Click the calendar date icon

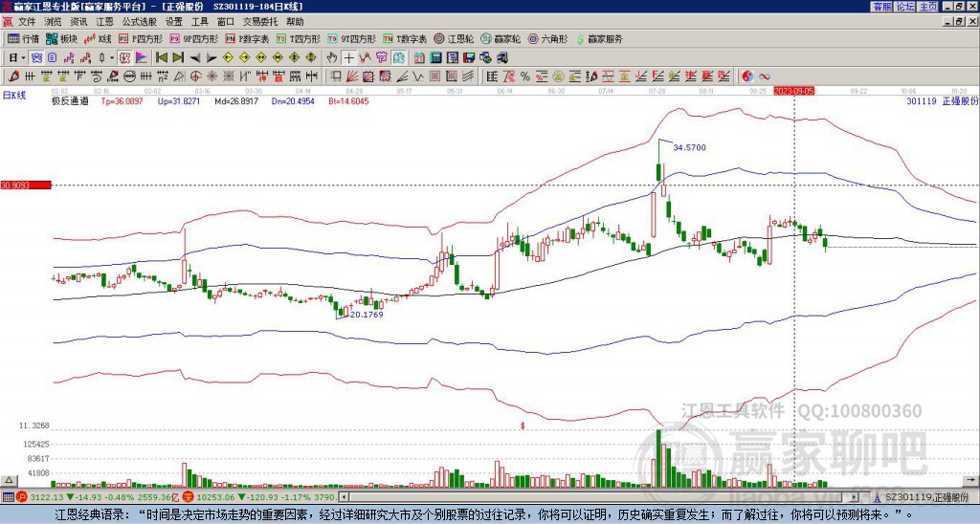[x=419, y=58]
